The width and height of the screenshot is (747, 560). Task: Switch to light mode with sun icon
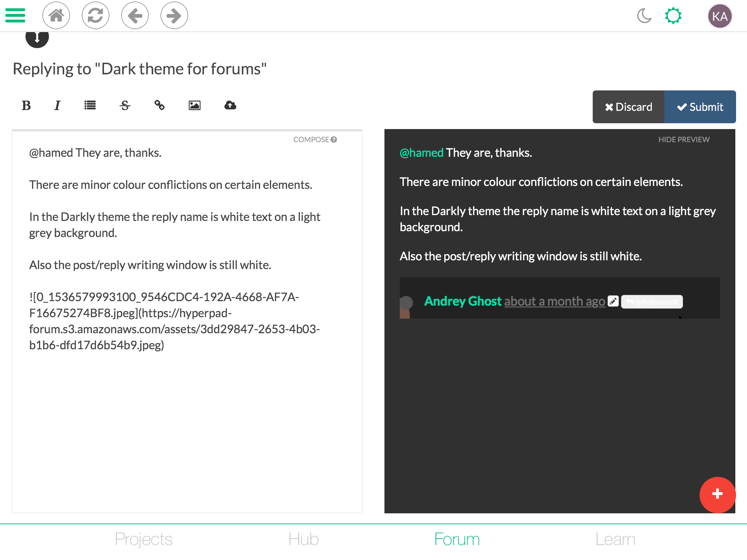click(673, 16)
